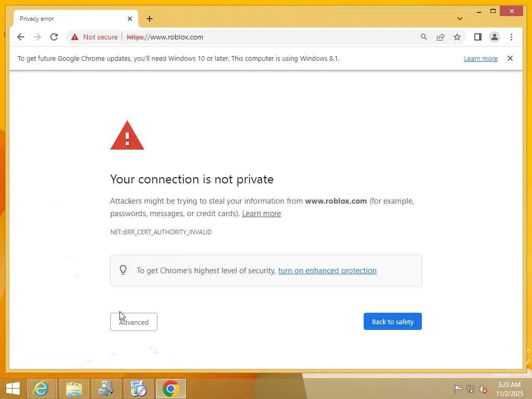
Task: Click the address bar URL www.roblox.com
Action: [165, 37]
